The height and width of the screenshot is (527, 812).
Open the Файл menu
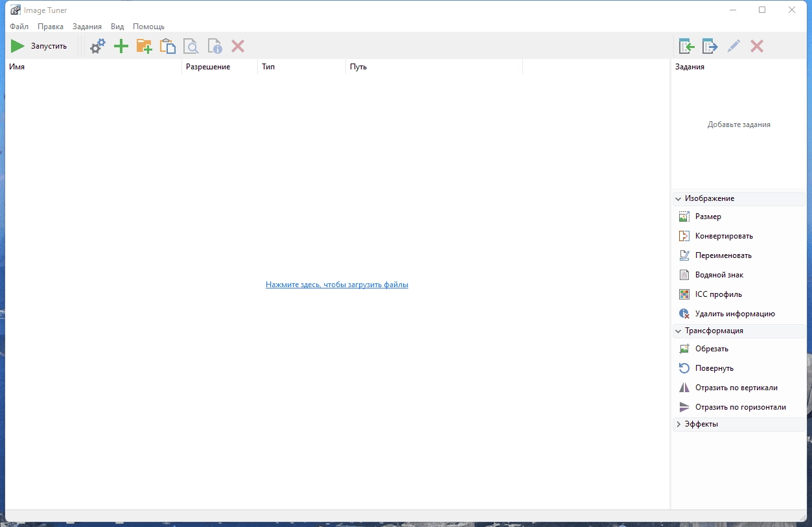pos(19,27)
